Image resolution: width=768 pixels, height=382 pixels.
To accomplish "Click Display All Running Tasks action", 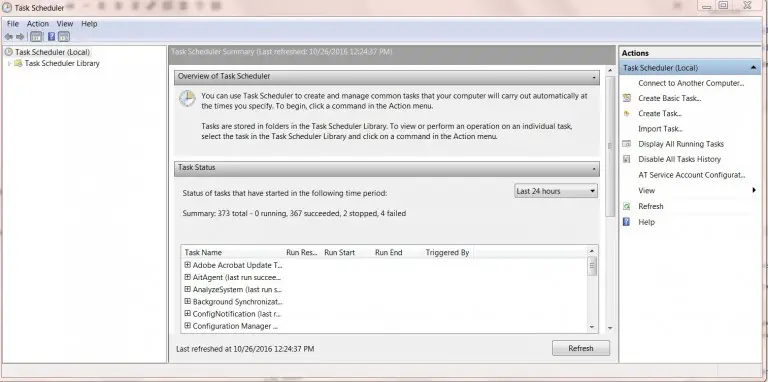I will tap(681, 144).
